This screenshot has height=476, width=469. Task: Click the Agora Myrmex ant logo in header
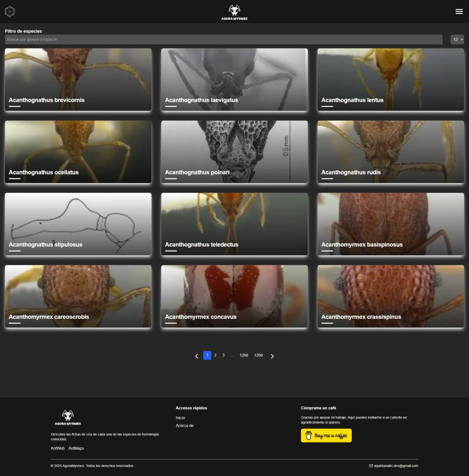pos(234,12)
